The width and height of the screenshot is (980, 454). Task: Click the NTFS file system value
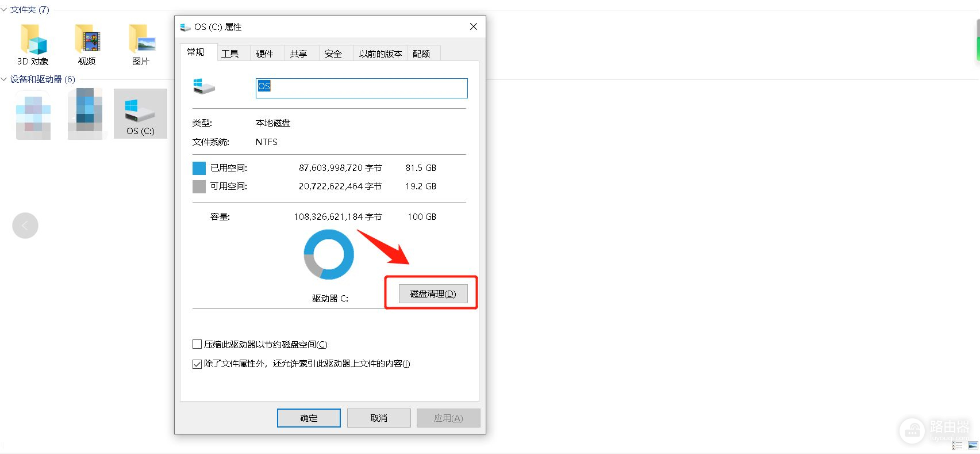pyautogui.click(x=267, y=142)
